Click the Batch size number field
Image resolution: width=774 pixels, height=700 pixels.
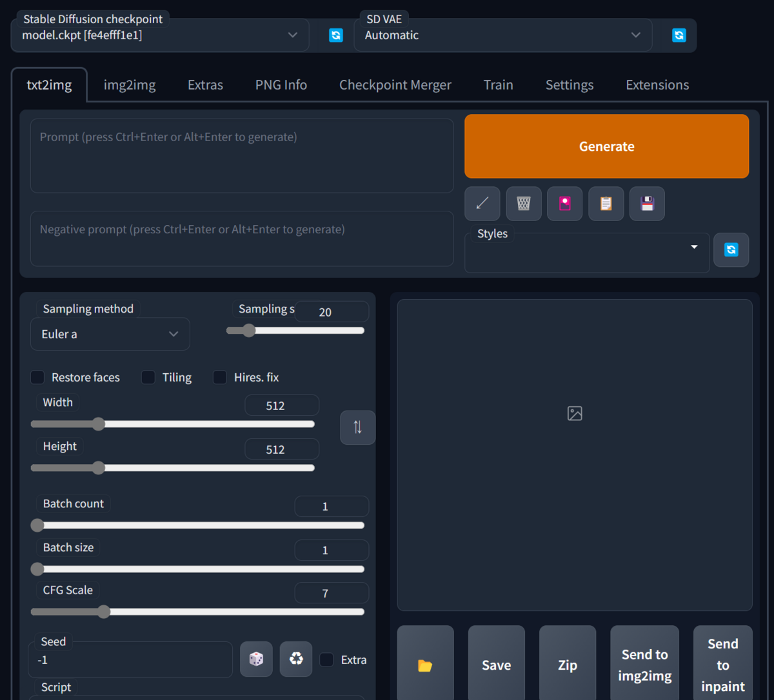pyautogui.click(x=332, y=550)
